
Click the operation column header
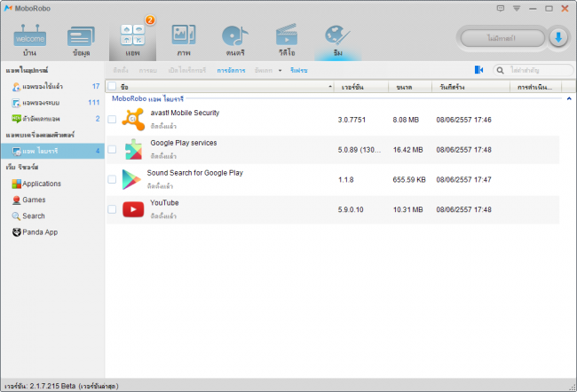(536, 87)
